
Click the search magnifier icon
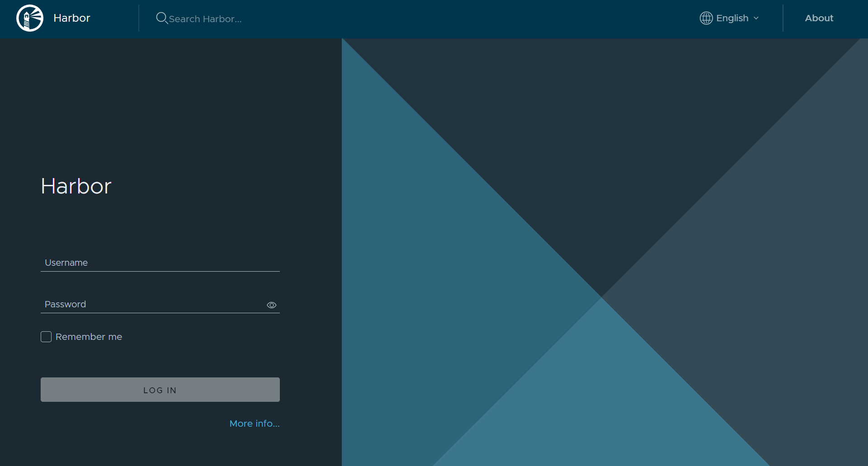(x=162, y=18)
